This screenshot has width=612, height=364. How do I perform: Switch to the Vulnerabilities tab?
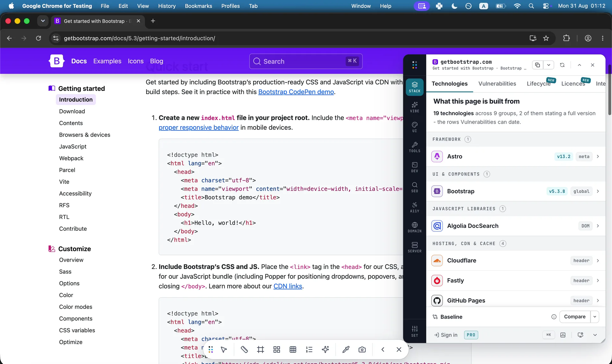click(497, 84)
